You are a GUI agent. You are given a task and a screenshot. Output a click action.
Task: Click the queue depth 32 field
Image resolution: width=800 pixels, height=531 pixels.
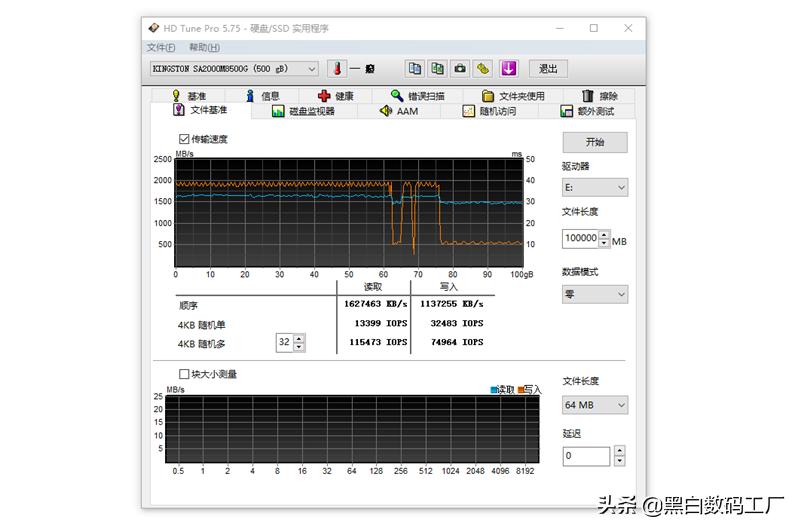pos(285,342)
